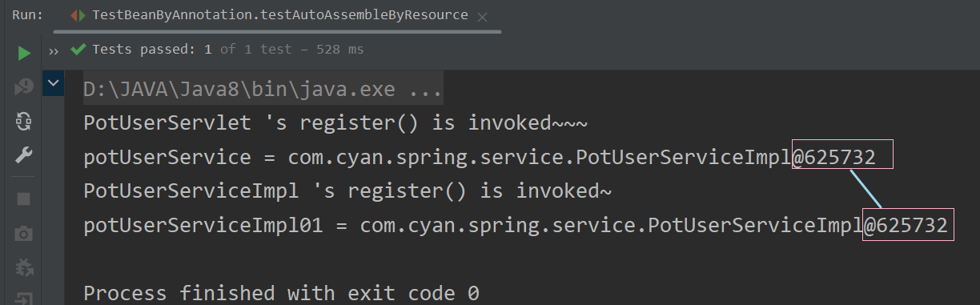Expand hidden toolbar with double chevron
The width and height of the screenshot is (980, 305).
click(x=54, y=50)
